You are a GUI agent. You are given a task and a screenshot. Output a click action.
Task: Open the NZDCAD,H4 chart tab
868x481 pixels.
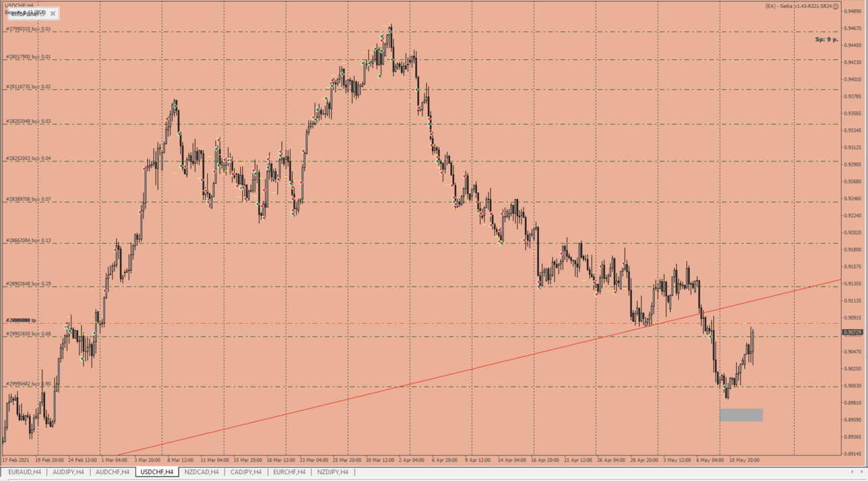(x=201, y=472)
